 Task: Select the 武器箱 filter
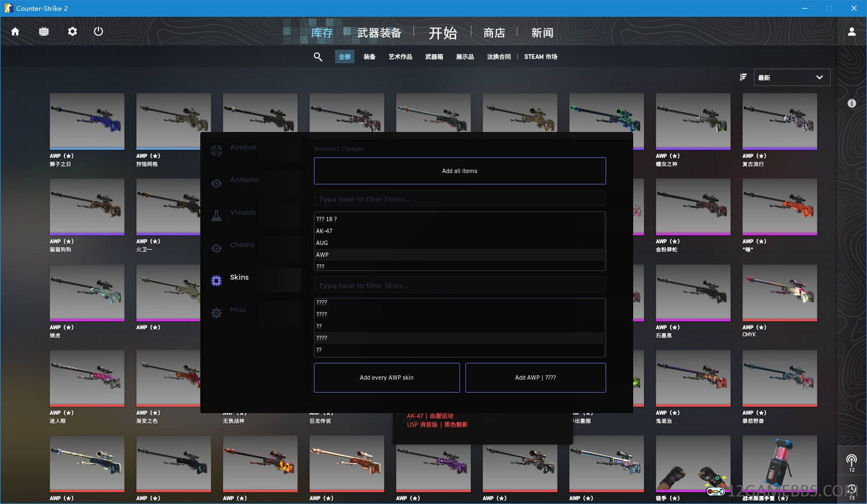[x=434, y=57]
